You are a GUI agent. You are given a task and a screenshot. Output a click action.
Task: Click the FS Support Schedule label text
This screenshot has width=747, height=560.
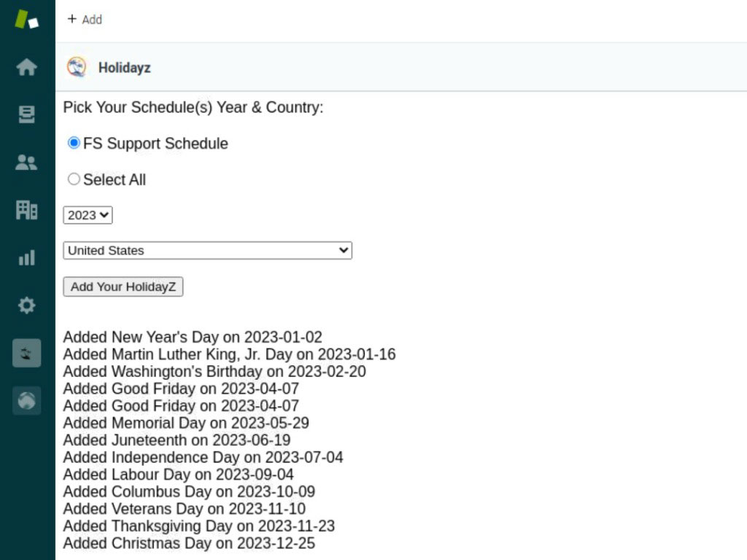[x=155, y=144]
